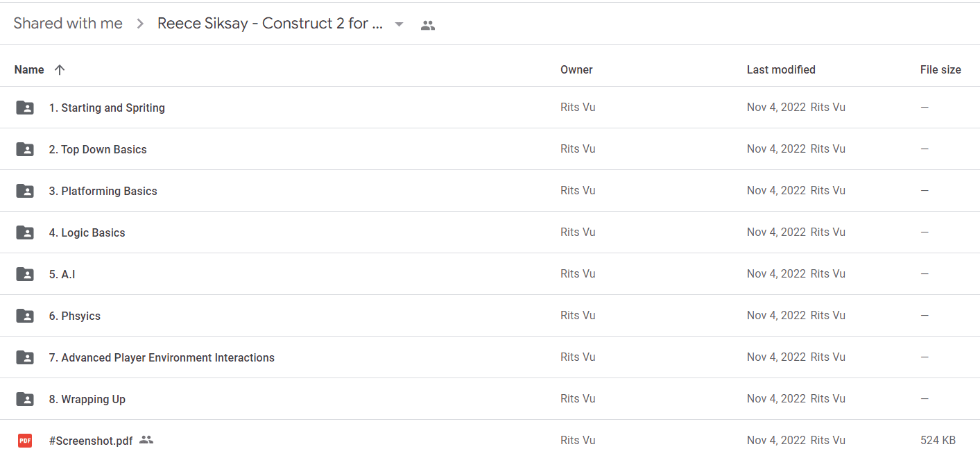The width and height of the screenshot is (980, 458).
Task: Reverse sort order with the Name arrow
Action: [x=60, y=69]
